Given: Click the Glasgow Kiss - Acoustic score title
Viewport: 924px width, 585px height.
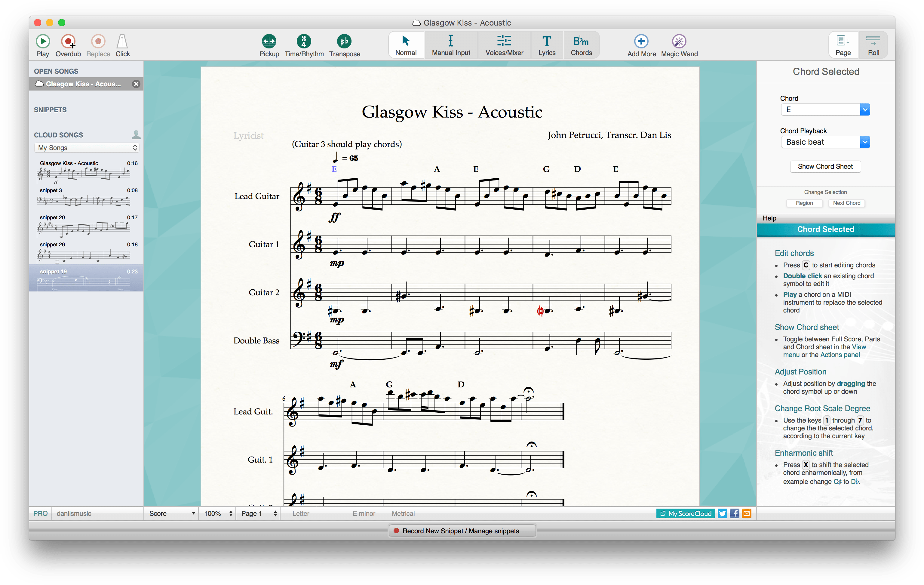Looking at the screenshot, I should pyautogui.click(x=452, y=112).
